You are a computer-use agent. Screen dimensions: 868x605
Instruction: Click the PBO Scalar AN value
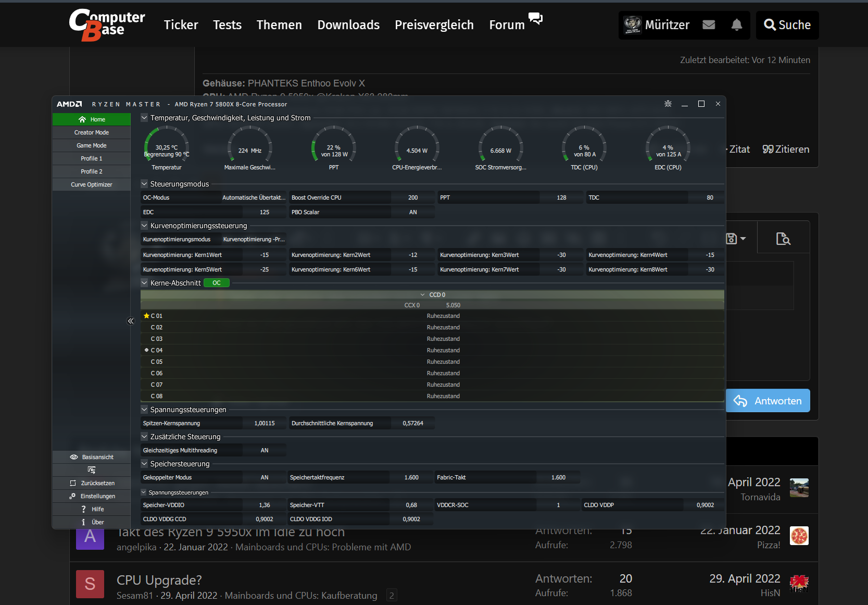(x=413, y=212)
